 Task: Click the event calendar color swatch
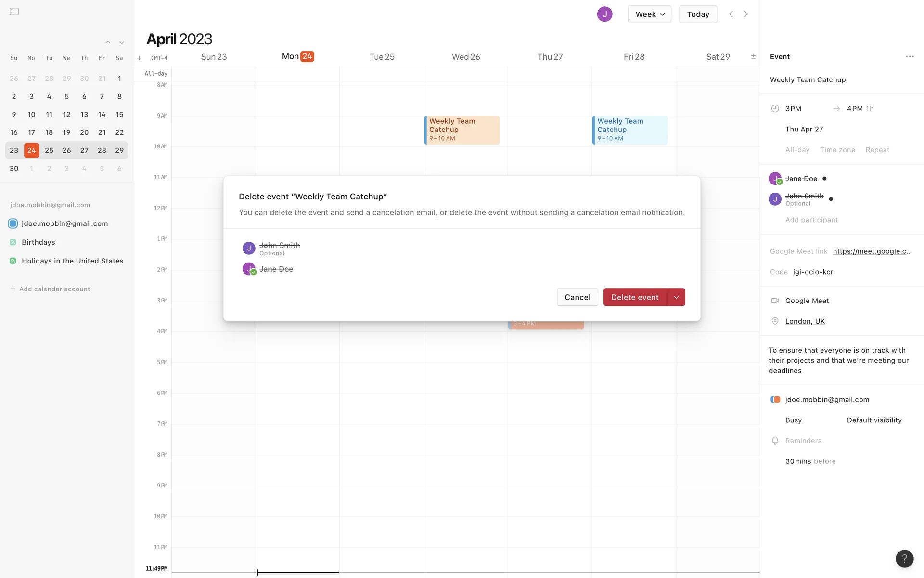(x=775, y=400)
